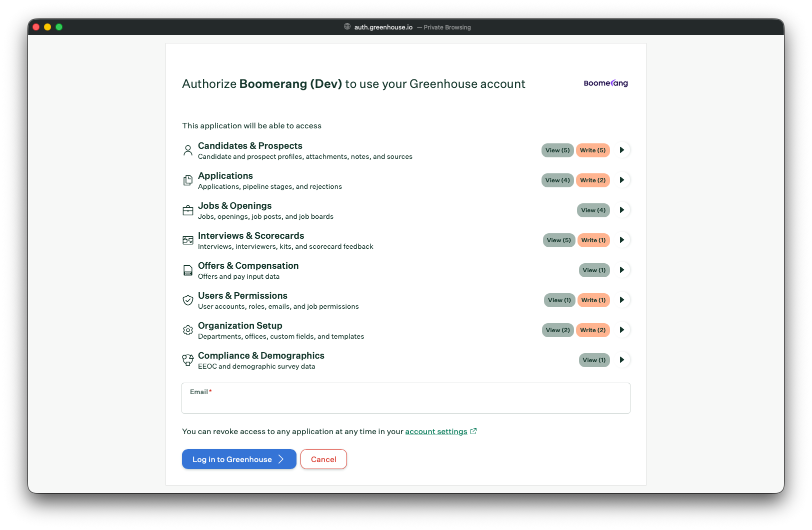
Task: Open the account settings link
Action: [436, 432]
